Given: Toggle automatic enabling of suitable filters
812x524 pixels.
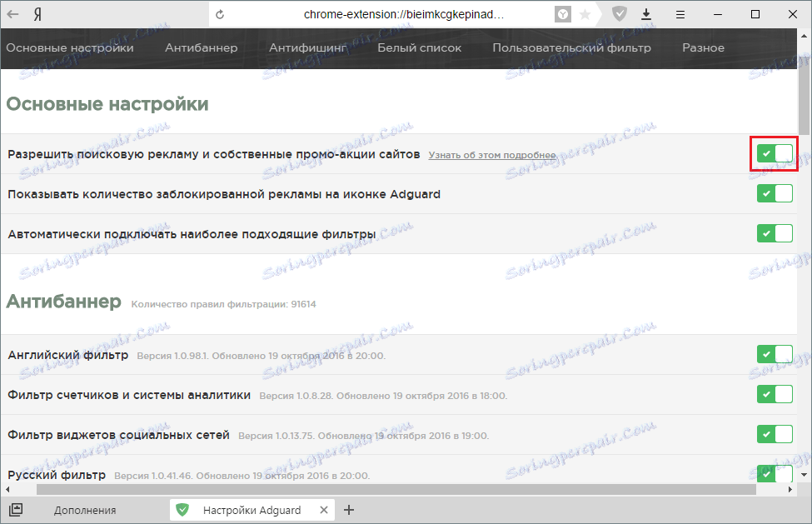Looking at the screenshot, I should pos(775,233).
